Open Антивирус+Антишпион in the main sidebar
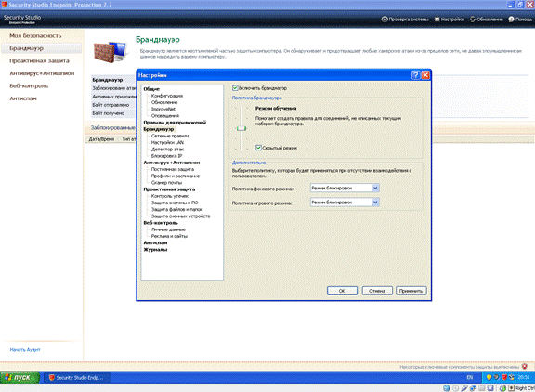The width and height of the screenshot is (535, 392). coord(42,73)
